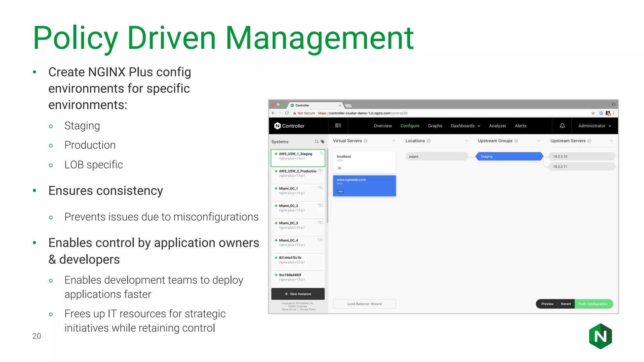This screenshot has width=644, height=362.
Task: Click the blue browser extension icon
Action: [x=601, y=113]
